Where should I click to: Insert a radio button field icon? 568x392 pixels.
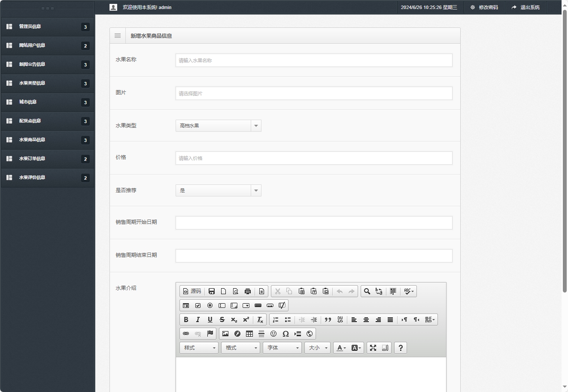tap(210, 305)
